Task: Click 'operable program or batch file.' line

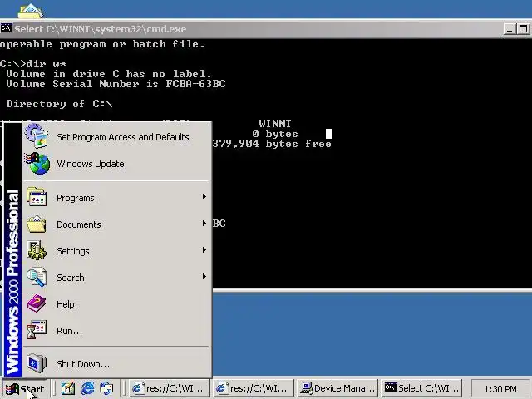Action: tap(102, 44)
